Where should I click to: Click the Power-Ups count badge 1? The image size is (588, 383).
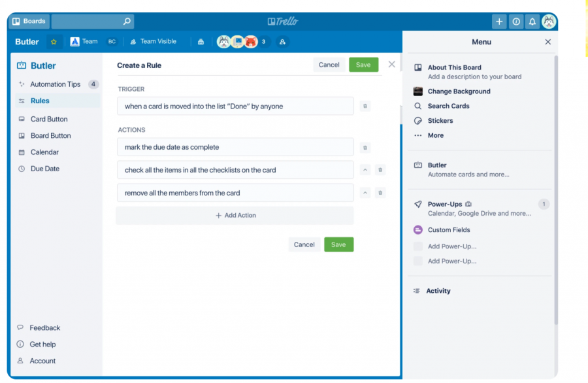[544, 204]
